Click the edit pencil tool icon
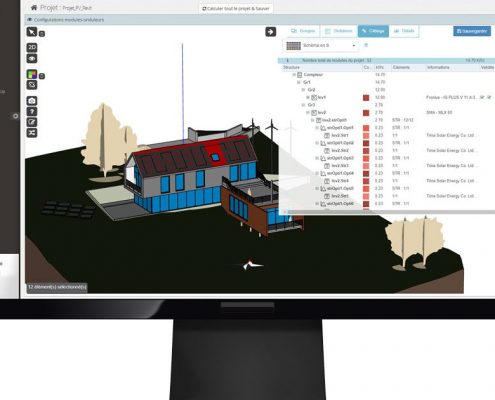Image resolution: width=495 pixels, height=400 pixels. point(32,122)
